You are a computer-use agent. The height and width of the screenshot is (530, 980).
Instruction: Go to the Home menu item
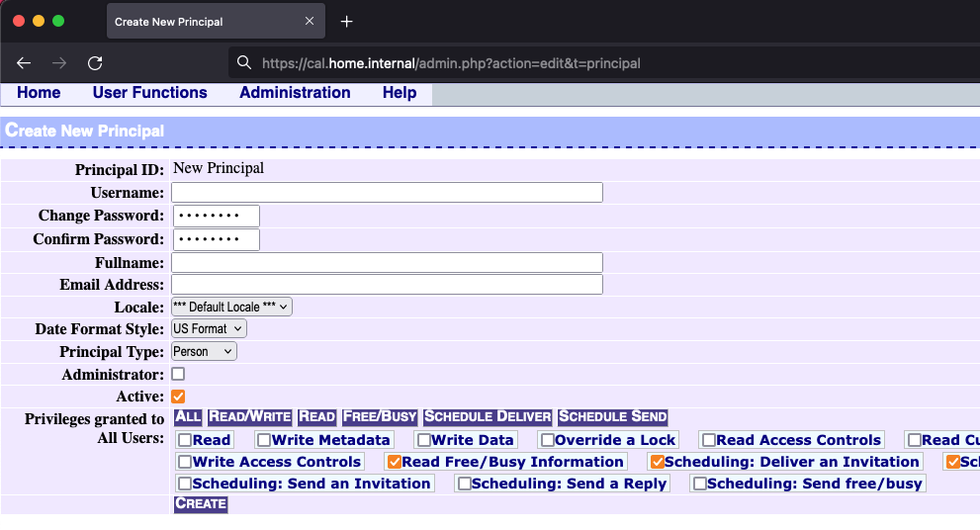click(39, 93)
